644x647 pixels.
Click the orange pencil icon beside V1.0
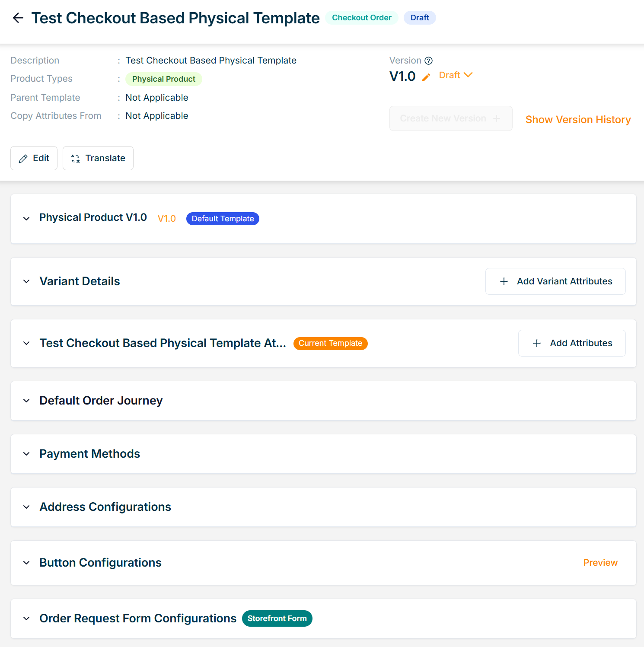tap(426, 77)
